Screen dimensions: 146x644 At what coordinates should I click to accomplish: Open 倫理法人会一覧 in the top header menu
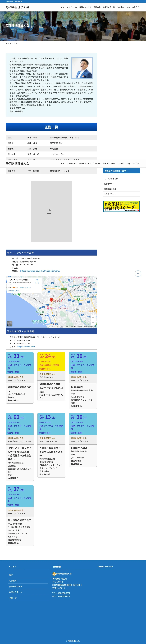point(109,7)
